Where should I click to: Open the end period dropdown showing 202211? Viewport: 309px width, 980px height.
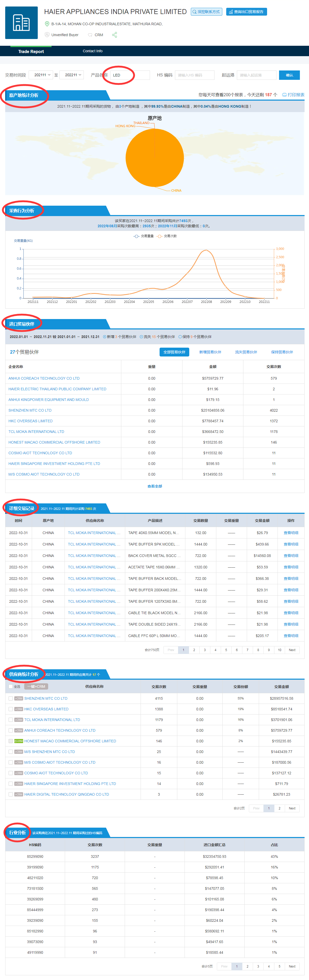(x=72, y=75)
